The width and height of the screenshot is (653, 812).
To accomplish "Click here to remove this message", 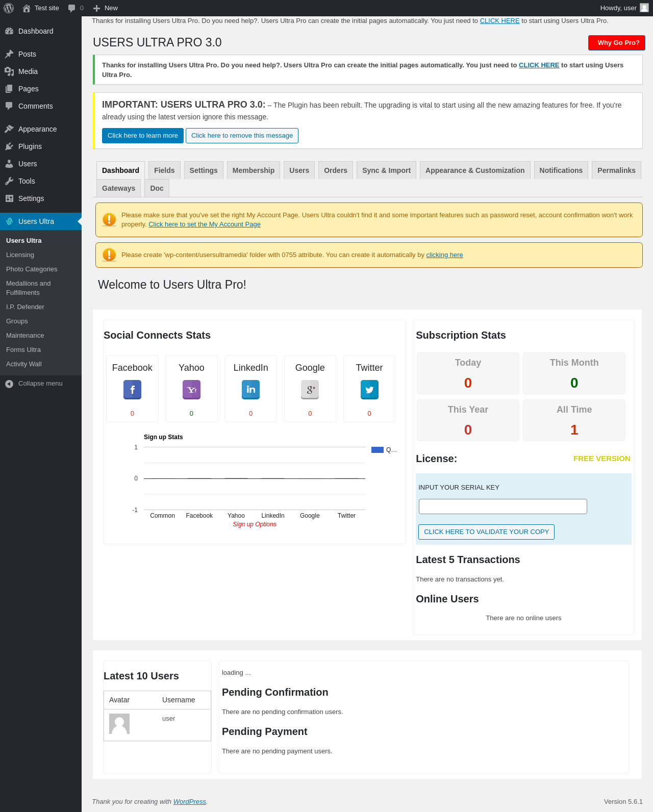I will pyautogui.click(x=242, y=136).
